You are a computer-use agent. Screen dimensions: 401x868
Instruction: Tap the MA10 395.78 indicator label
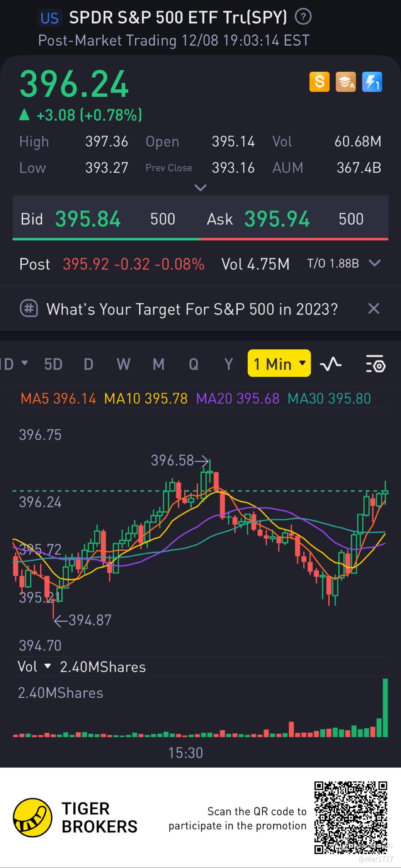point(146,398)
